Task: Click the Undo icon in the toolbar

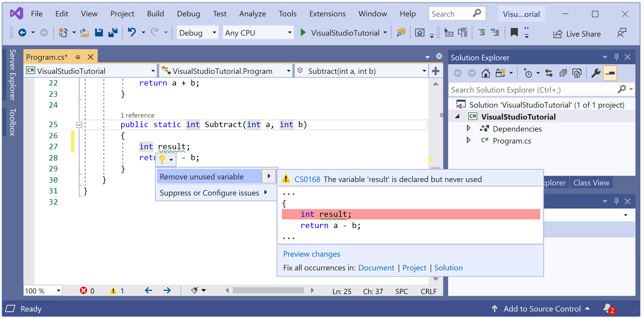Action: (132, 32)
